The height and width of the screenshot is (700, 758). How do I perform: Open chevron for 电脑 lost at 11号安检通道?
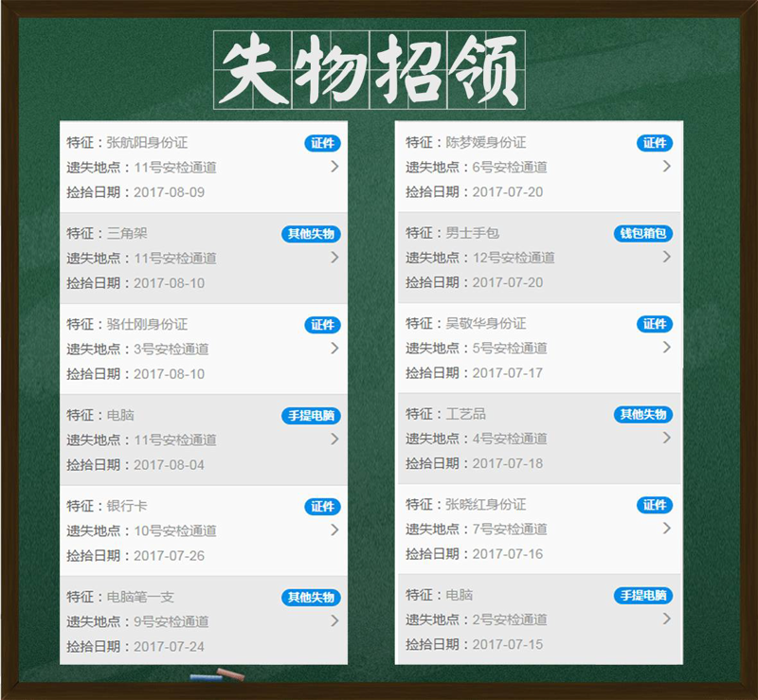pos(334,440)
